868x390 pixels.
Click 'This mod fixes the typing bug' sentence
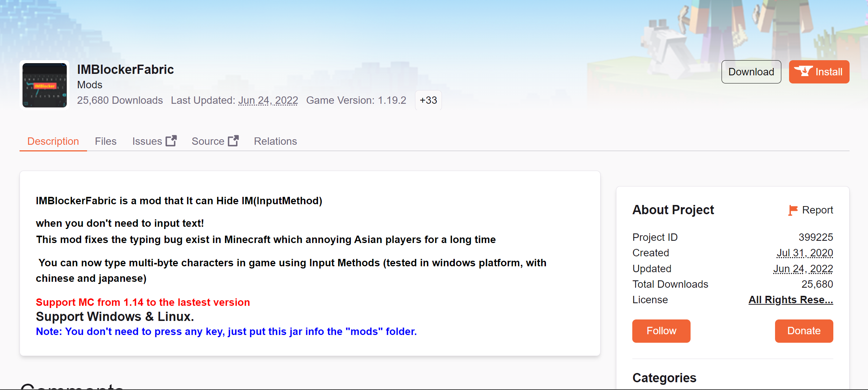(266, 239)
